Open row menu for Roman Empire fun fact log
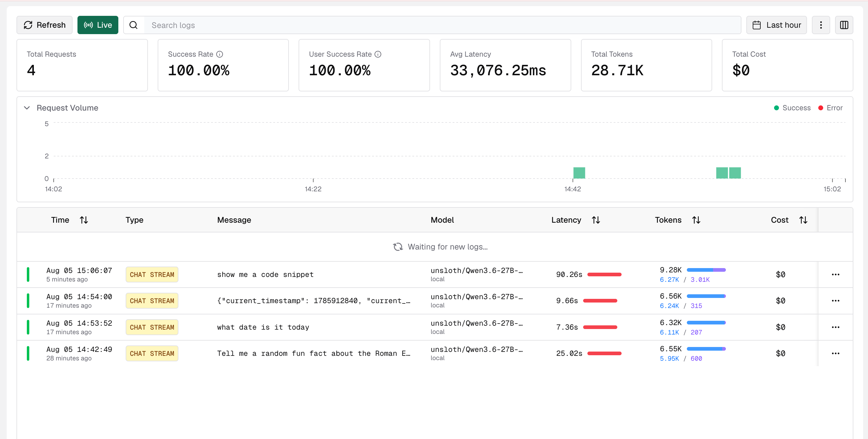The image size is (868, 439). (836, 353)
